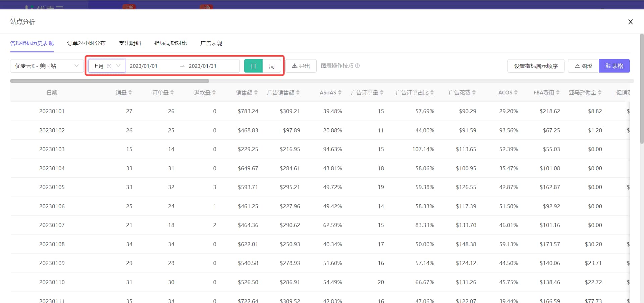The width and height of the screenshot is (644, 303).
Task: Sort by ASoAS column sort arrows
Action: (340, 92)
